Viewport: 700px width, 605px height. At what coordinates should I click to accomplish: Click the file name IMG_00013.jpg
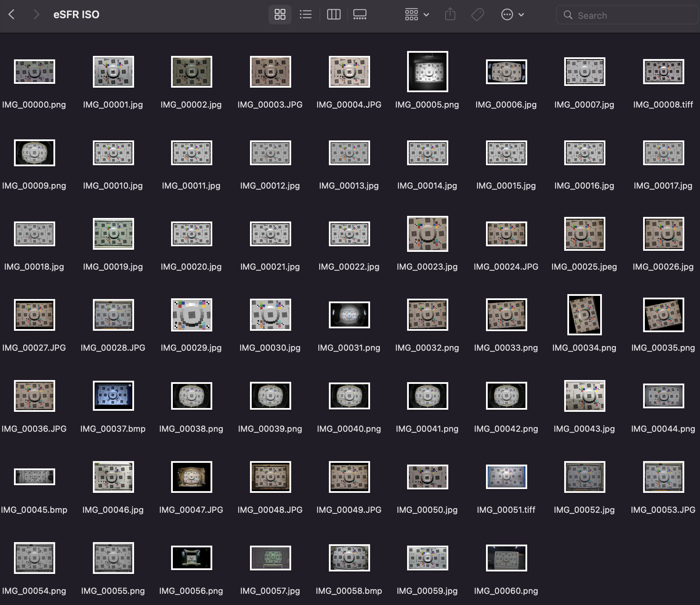tap(349, 186)
